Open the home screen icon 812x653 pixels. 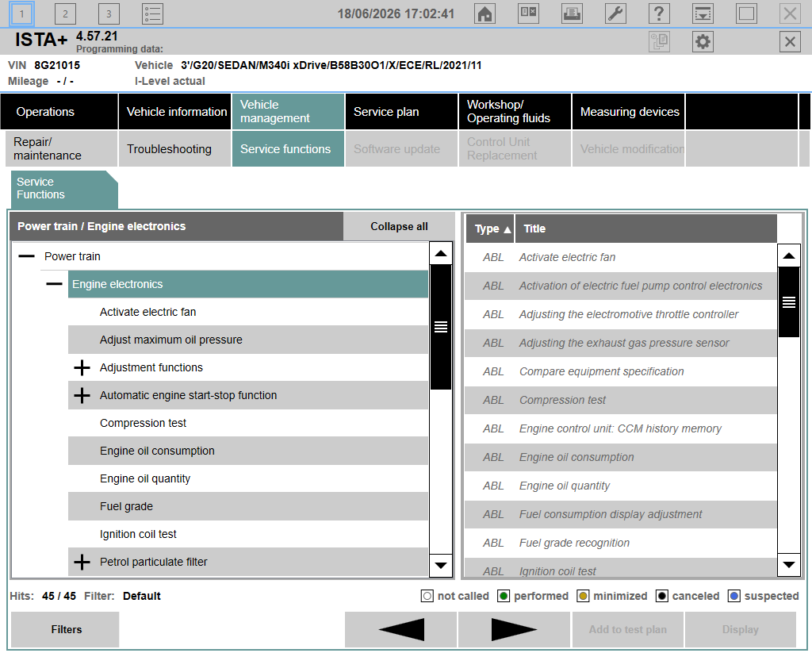[x=485, y=13]
